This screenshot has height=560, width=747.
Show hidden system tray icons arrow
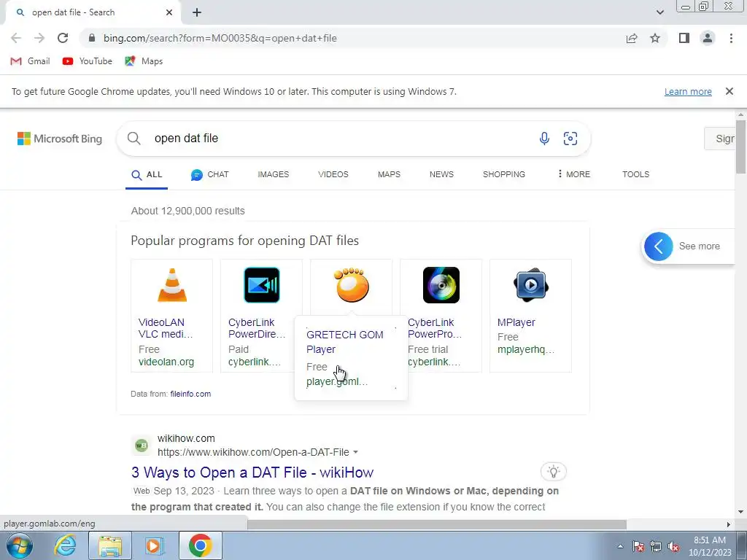pos(620,546)
